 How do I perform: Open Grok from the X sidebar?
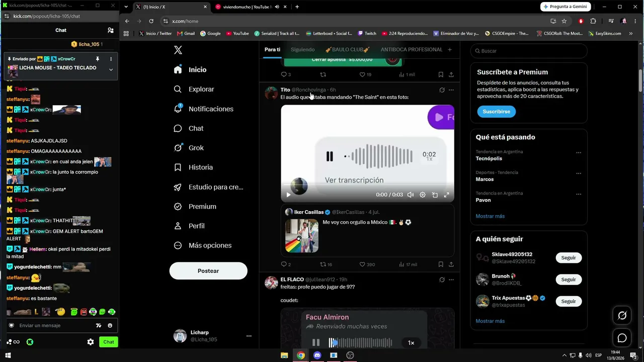[189, 148]
